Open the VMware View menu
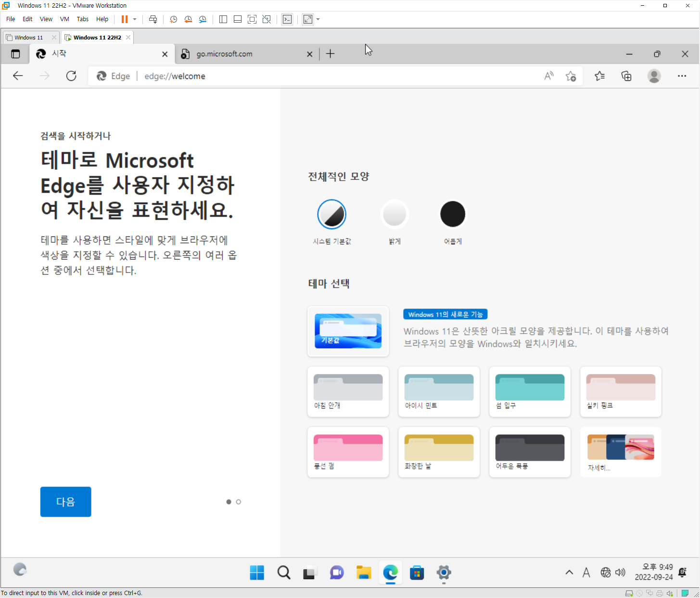700x598 pixels. [46, 19]
